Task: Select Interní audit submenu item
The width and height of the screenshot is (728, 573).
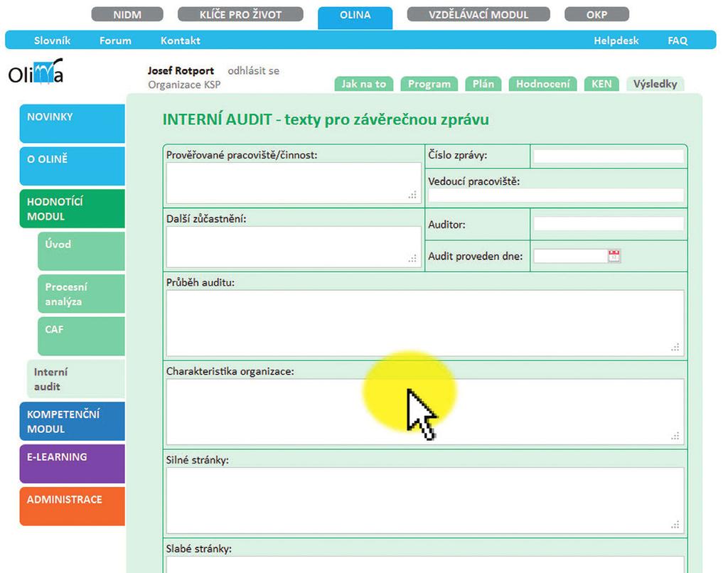Action: tap(76, 379)
